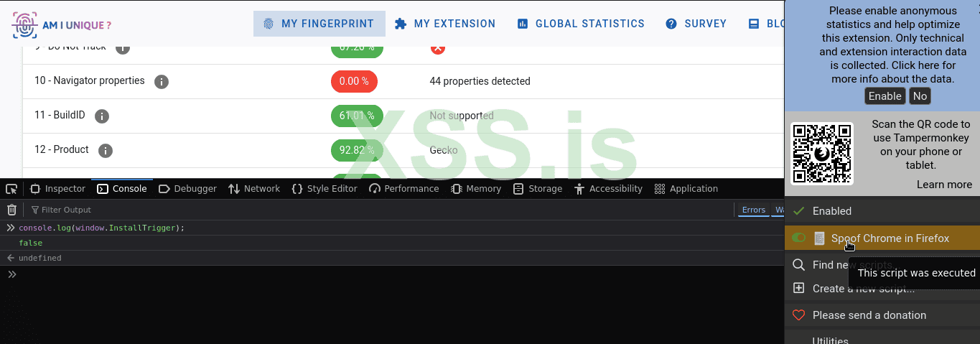Image resolution: width=980 pixels, height=344 pixels.
Task: Click the Survey question mark icon
Action: pyautogui.click(x=671, y=24)
